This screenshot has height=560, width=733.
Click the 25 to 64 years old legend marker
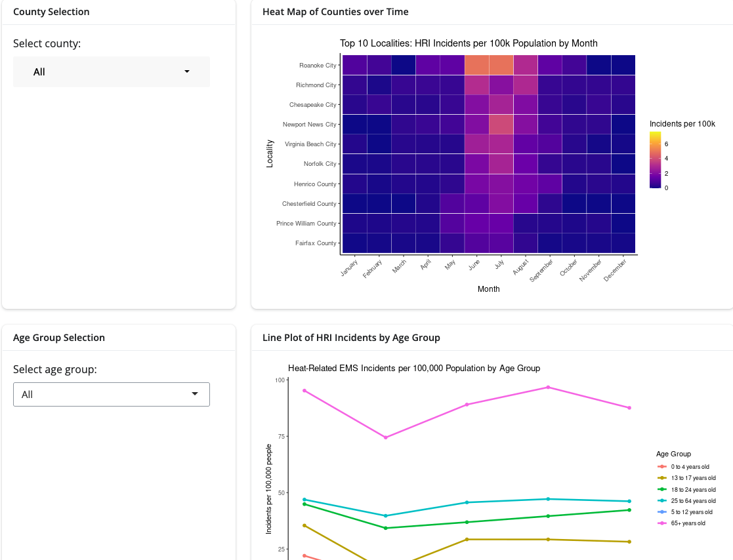point(662,501)
